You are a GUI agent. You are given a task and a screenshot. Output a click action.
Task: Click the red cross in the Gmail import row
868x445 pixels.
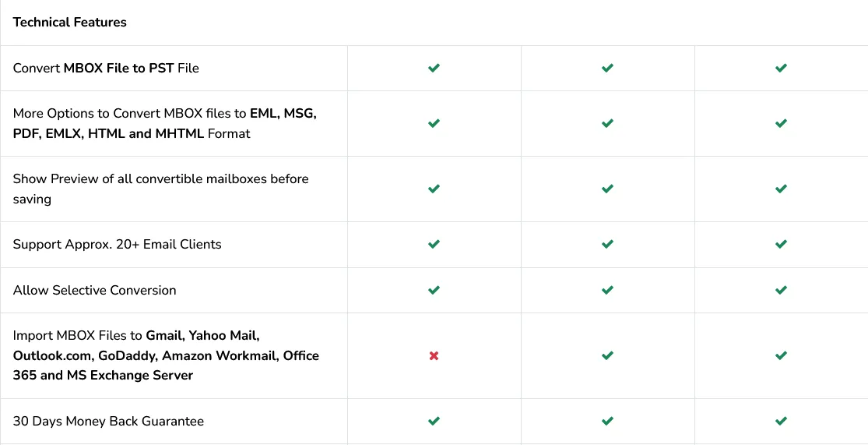point(434,355)
